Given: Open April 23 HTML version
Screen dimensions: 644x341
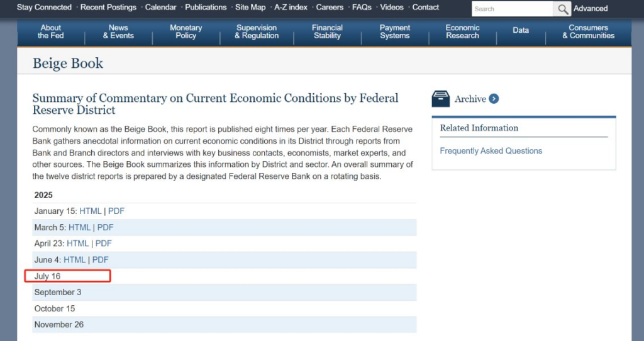Looking at the screenshot, I should click(78, 243).
